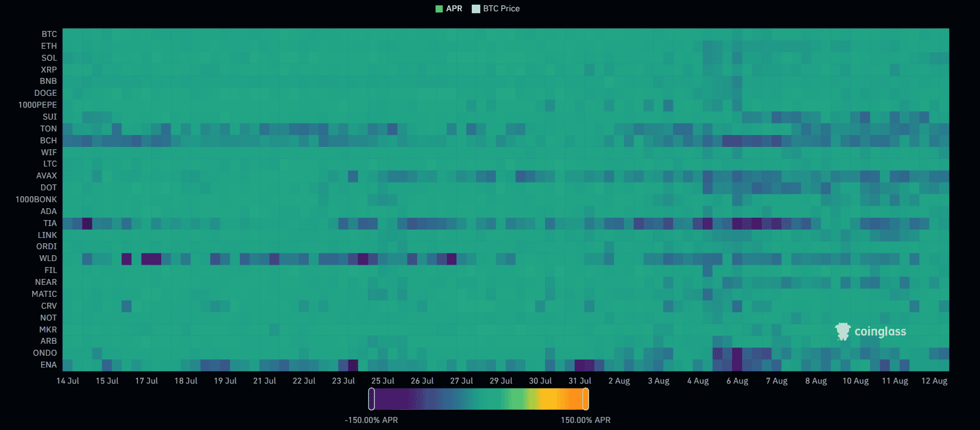
Task: Click the 8 Aug date label
Action: click(816, 381)
